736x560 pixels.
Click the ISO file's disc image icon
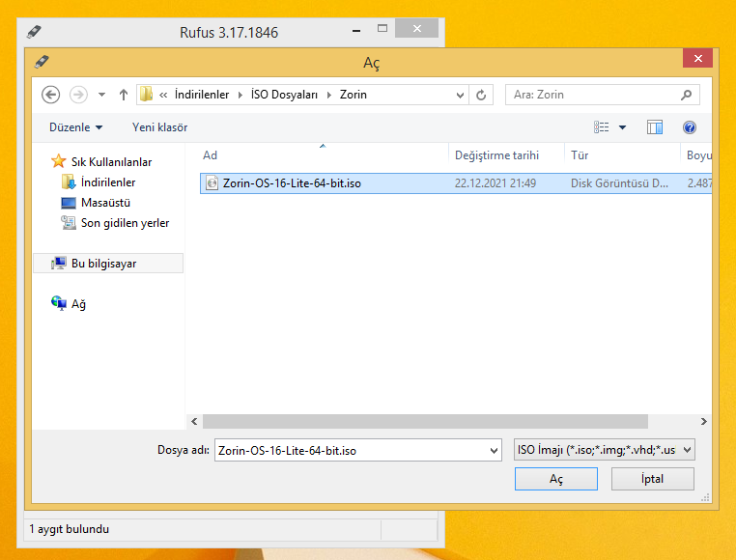pos(212,183)
